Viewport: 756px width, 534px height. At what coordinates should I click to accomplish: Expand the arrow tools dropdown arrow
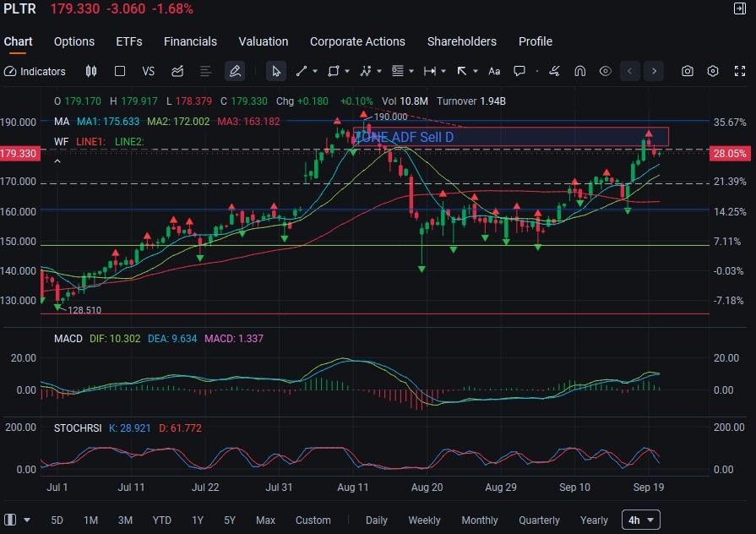(476, 71)
